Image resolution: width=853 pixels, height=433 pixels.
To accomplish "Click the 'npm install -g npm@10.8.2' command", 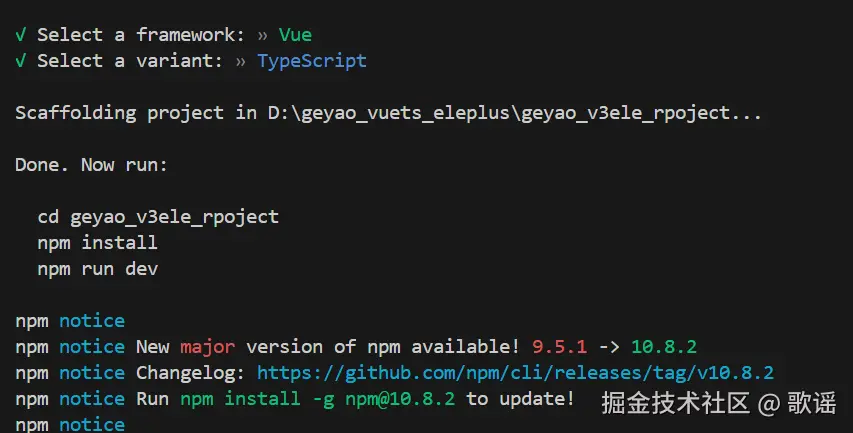I will (317, 399).
